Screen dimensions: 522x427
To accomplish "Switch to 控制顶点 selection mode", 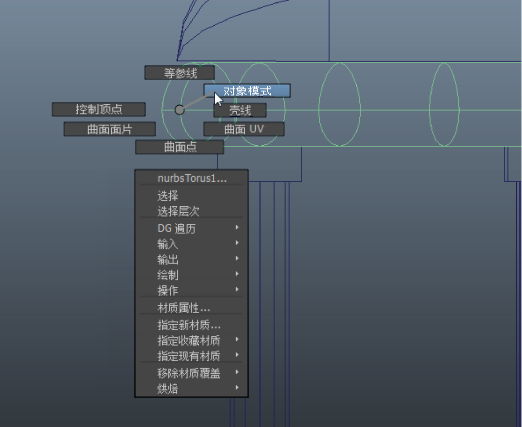I will [x=99, y=109].
